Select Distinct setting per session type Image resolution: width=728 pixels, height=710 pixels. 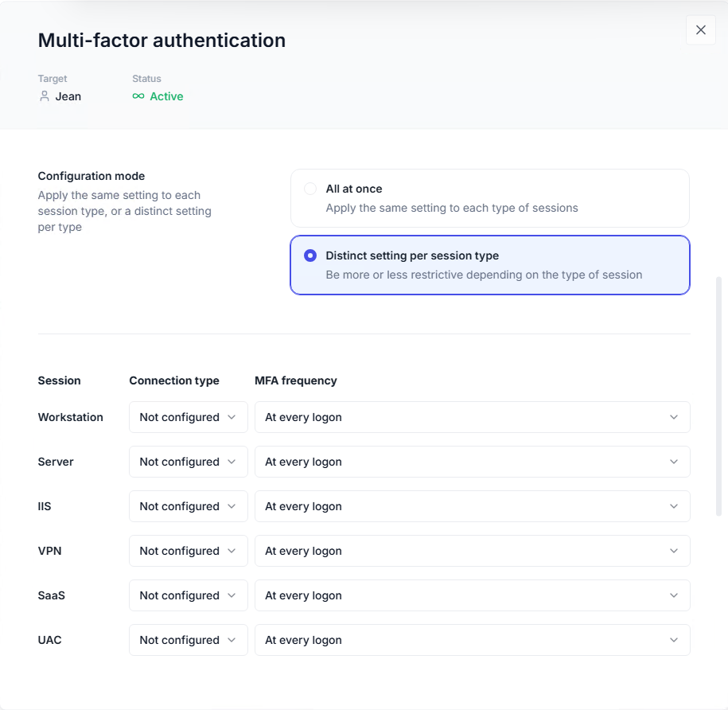pos(310,256)
